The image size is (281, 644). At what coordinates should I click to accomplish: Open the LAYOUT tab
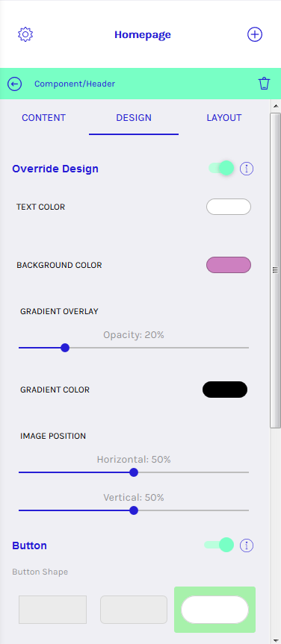tap(223, 118)
